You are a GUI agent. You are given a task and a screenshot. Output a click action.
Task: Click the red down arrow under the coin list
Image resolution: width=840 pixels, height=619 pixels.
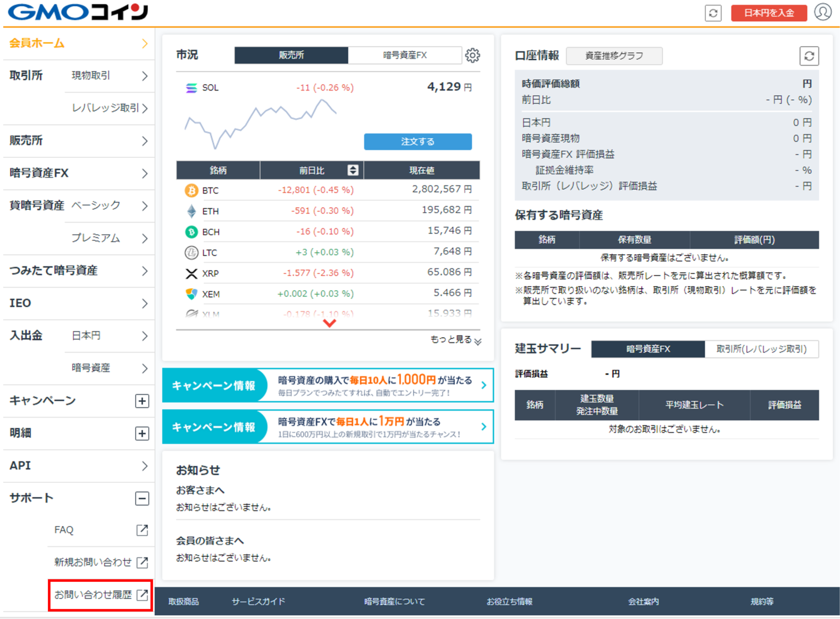point(329,323)
